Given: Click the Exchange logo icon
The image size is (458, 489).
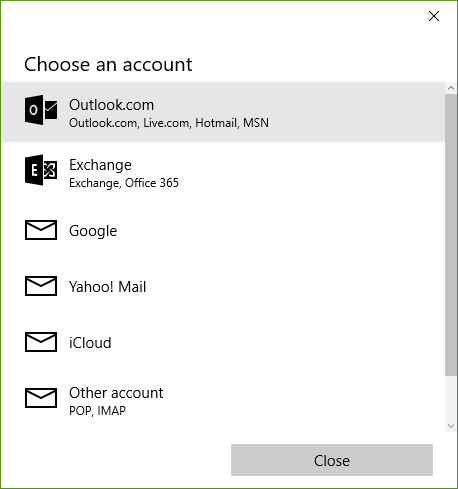Looking at the screenshot, I should pos(41,170).
